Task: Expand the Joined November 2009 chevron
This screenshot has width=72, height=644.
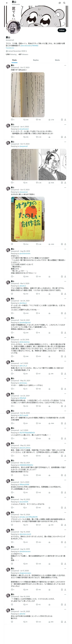Action: [x=26, y=51]
